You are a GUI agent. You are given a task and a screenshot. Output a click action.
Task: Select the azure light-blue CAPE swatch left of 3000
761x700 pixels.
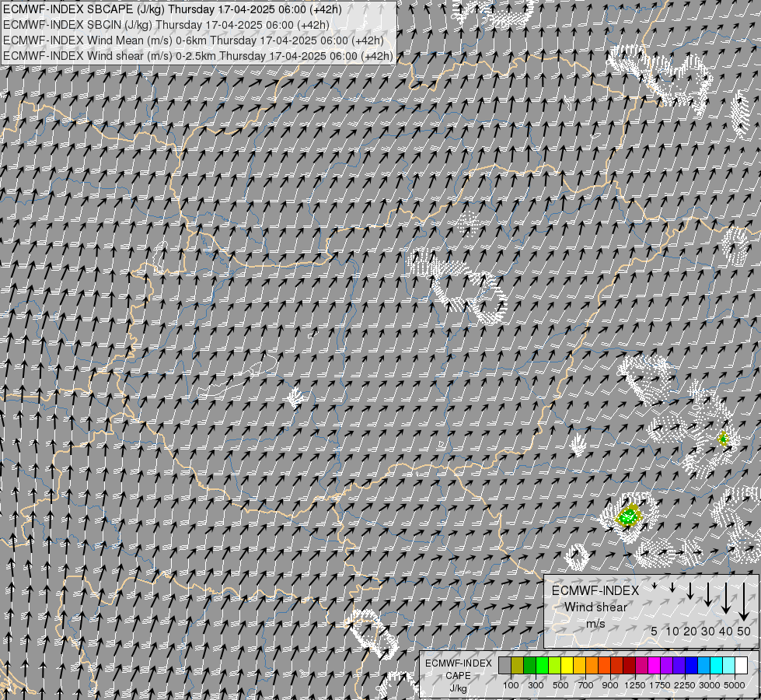point(703,665)
